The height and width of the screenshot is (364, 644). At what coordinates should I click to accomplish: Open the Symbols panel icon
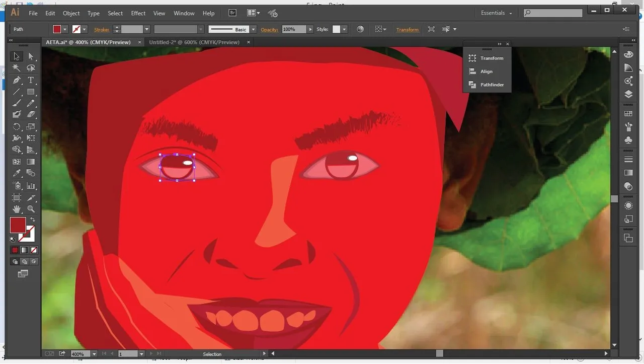(628, 140)
